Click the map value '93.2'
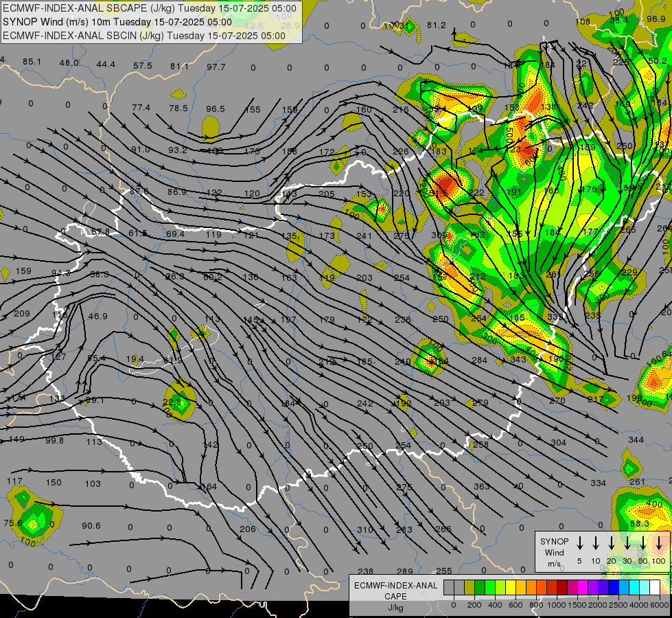672x618 pixels. (x=177, y=150)
